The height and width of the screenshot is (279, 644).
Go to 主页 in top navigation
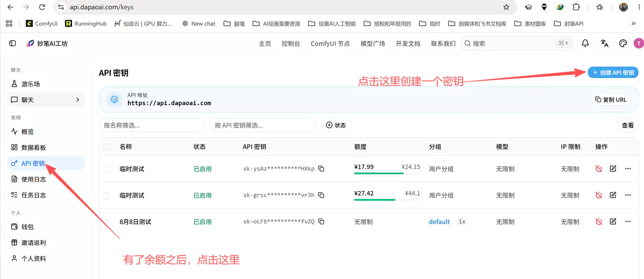[265, 43]
